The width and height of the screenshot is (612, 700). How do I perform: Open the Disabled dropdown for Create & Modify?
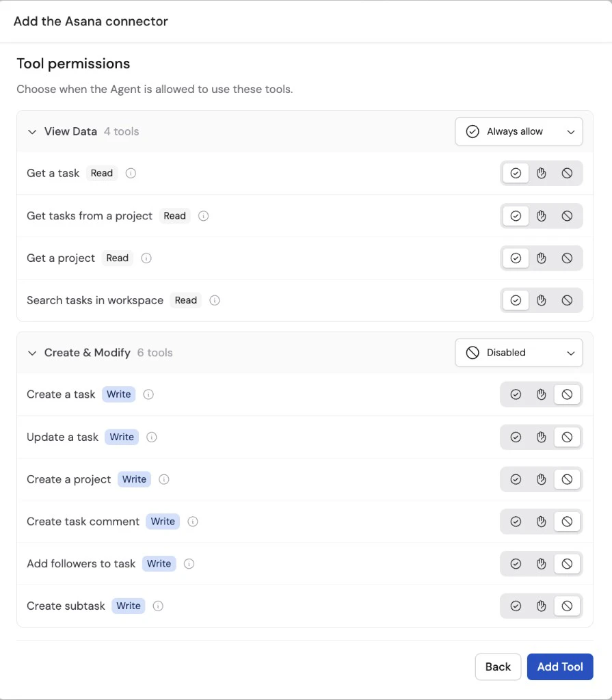point(518,352)
